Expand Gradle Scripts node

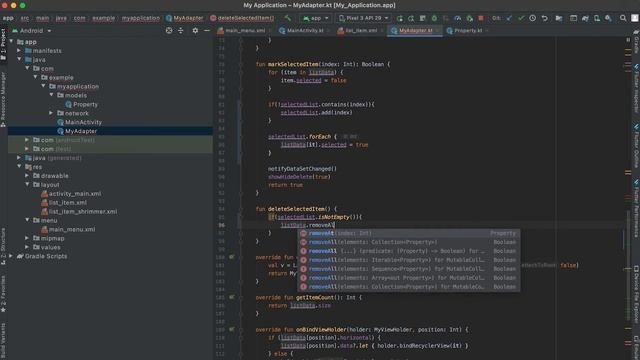(11, 256)
